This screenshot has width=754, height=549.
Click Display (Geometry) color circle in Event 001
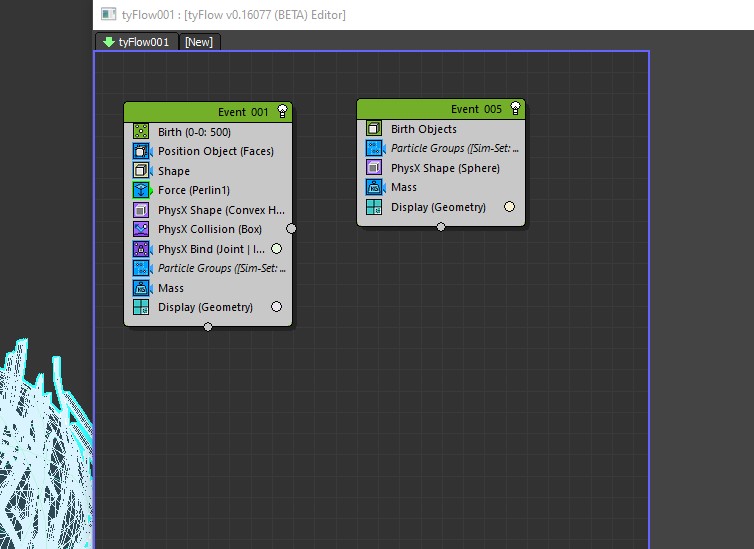(x=276, y=307)
